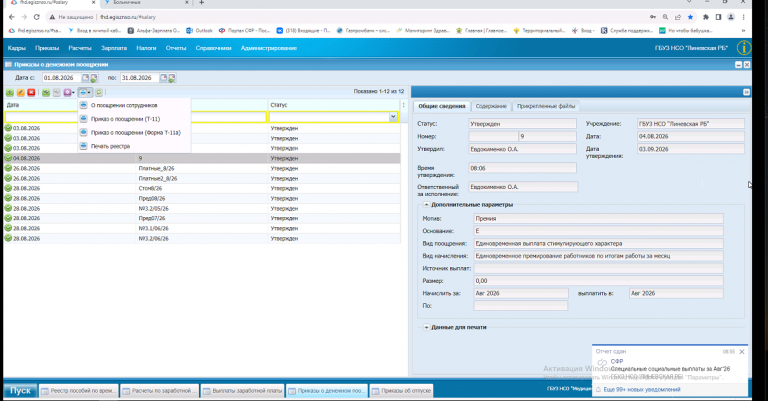Click the Пуск button in the bottom bar
This screenshot has width=768, height=401.
tap(20, 391)
